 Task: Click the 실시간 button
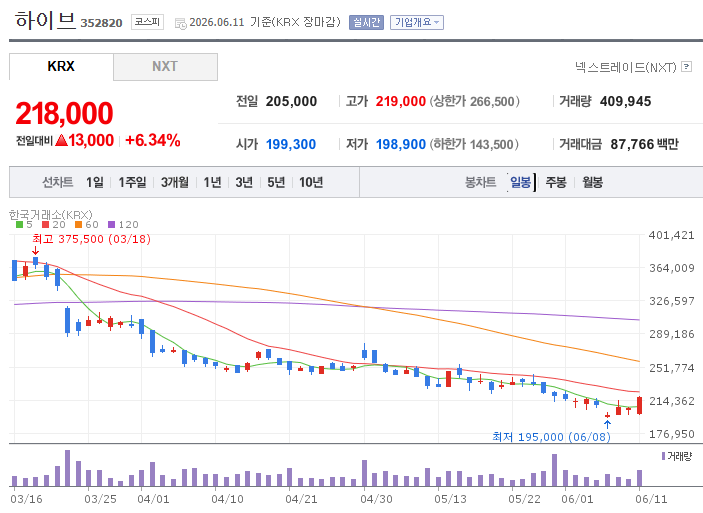coord(366,22)
